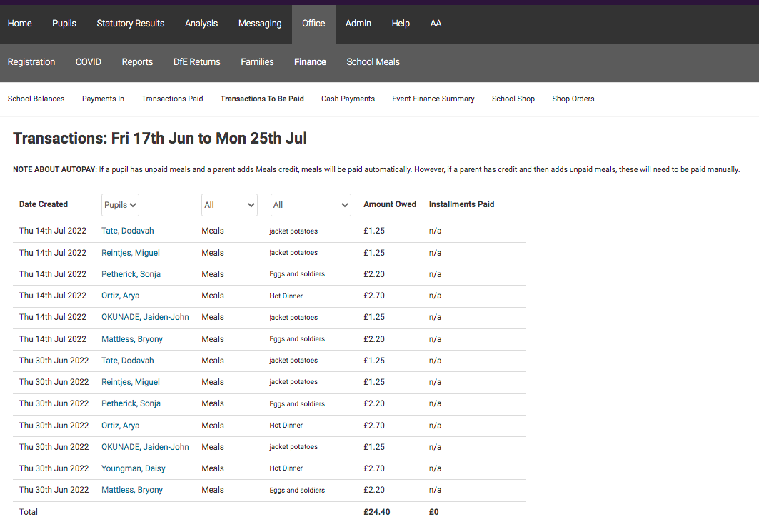The image size is (759, 532).
Task: Open pupil record for Tate, Dodavah
Action: (127, 230)
